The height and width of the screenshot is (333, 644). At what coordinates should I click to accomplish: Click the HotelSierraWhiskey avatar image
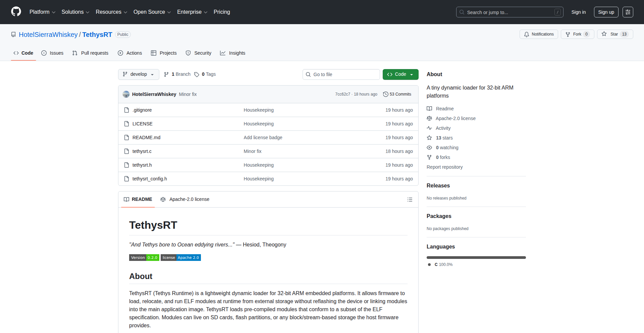coord(126,94)
